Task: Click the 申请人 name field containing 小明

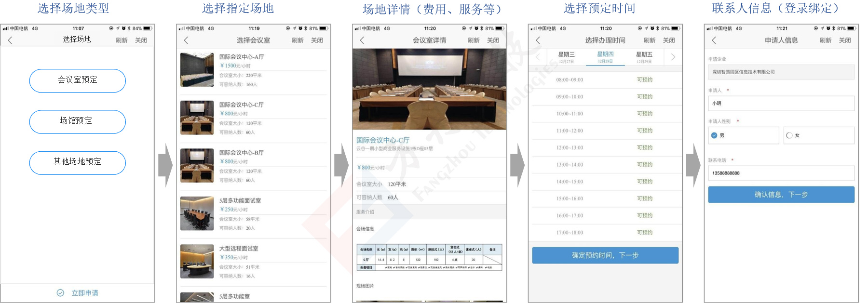Action: coord(781,103)
